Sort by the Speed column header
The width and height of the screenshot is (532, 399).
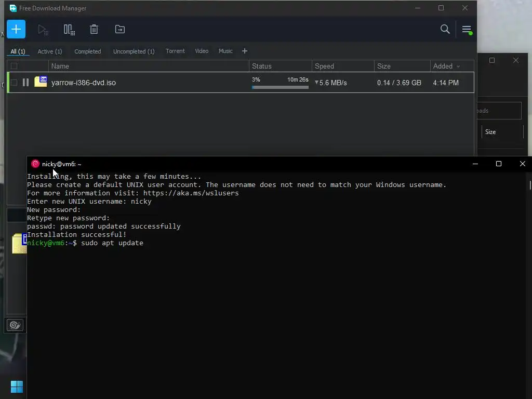point(343,66)
